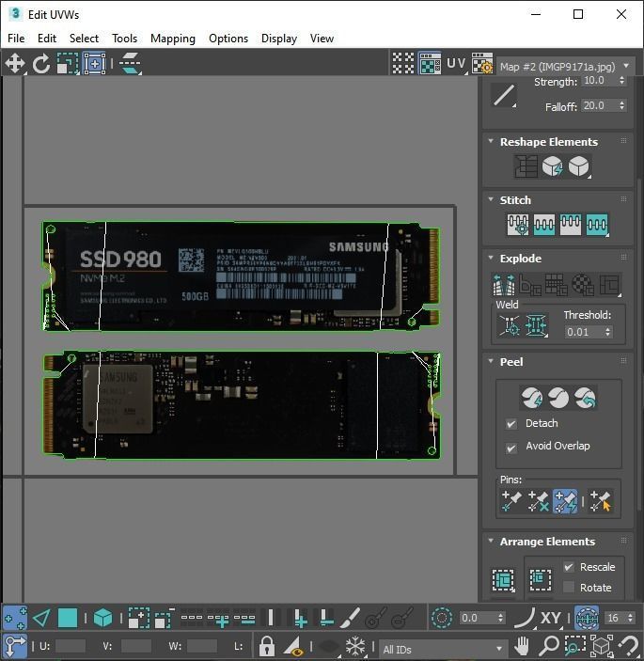
Task: Open the File menu
Action: click(16, 39)
